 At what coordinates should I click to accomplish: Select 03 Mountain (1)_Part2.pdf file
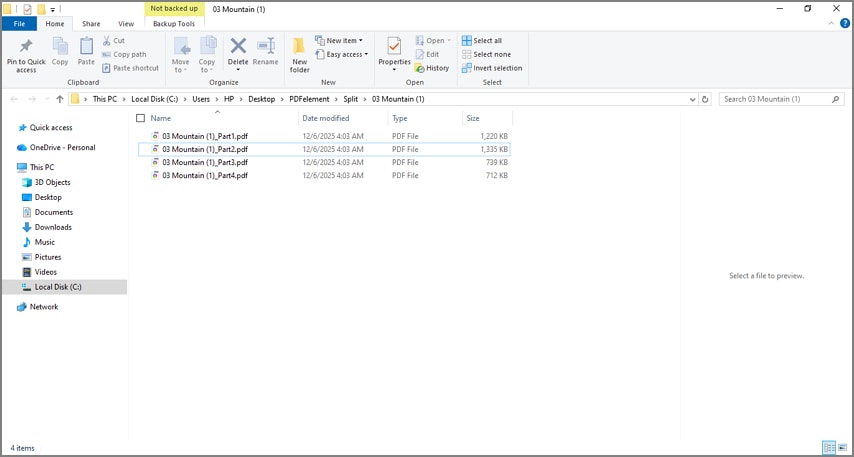pos(324,149)
